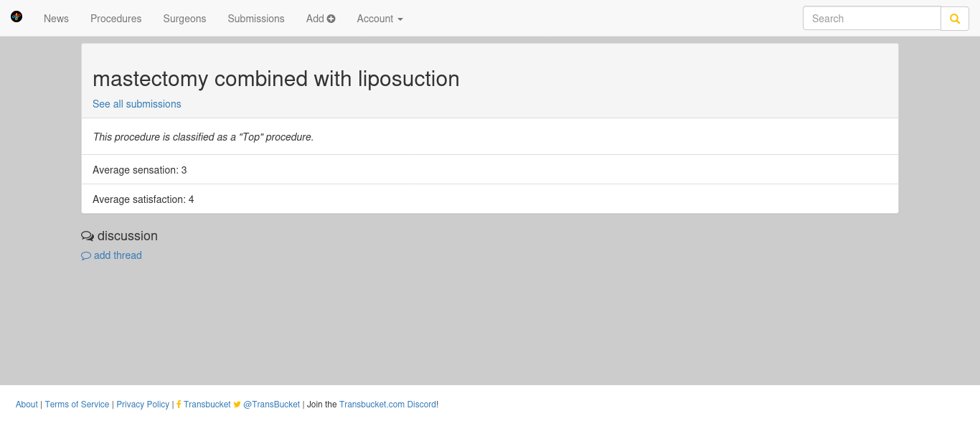Open the Terms of Service link
Screen dimensions: 980x421
tap(77, 405)
